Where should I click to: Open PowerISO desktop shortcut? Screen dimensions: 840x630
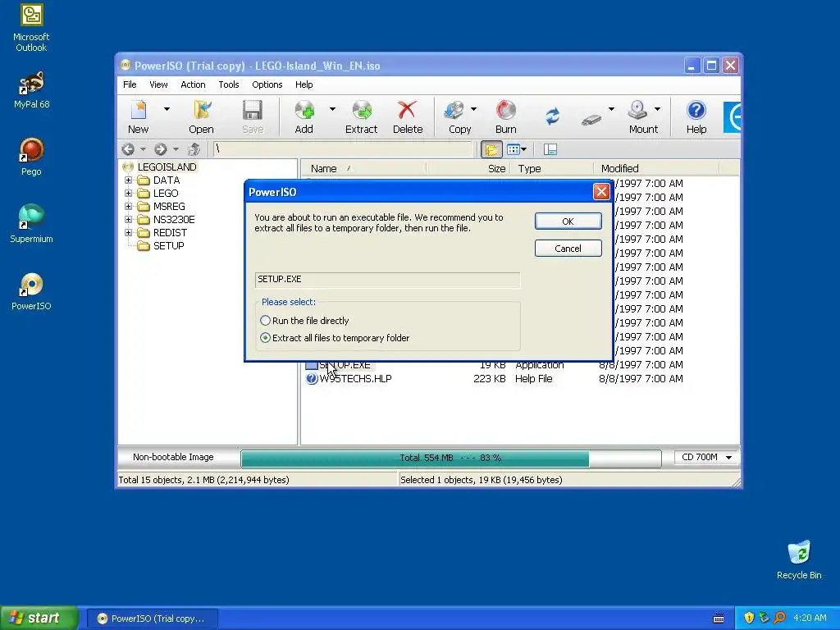click(31, 292)
